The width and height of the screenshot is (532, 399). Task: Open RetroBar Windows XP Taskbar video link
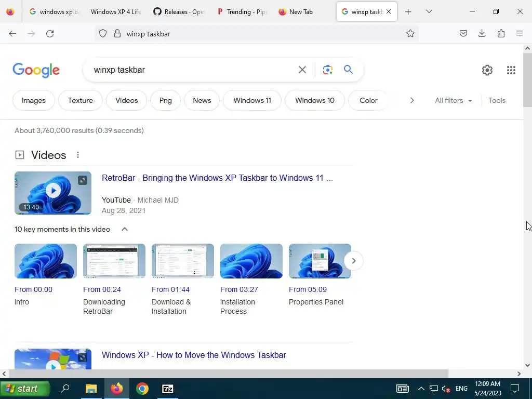(x=217, y=178)
